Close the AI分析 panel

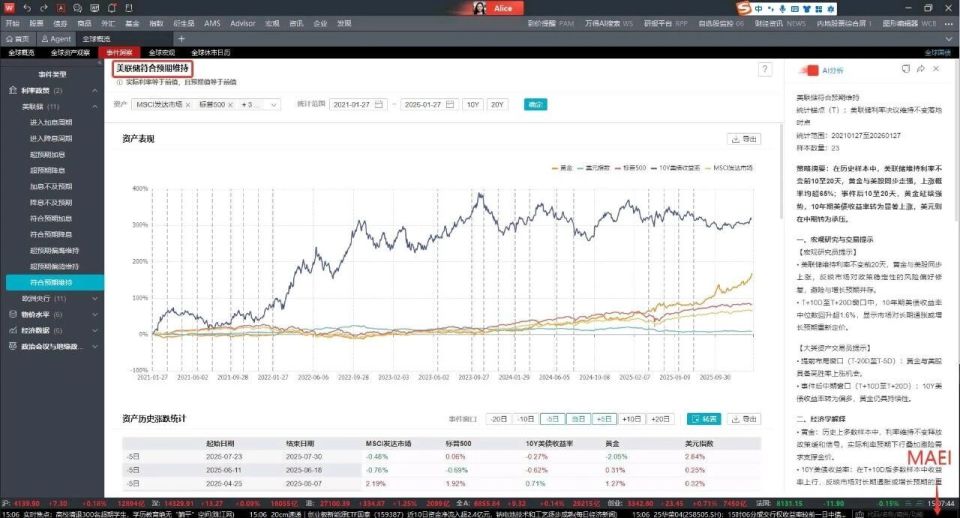(x=936, y=69)
